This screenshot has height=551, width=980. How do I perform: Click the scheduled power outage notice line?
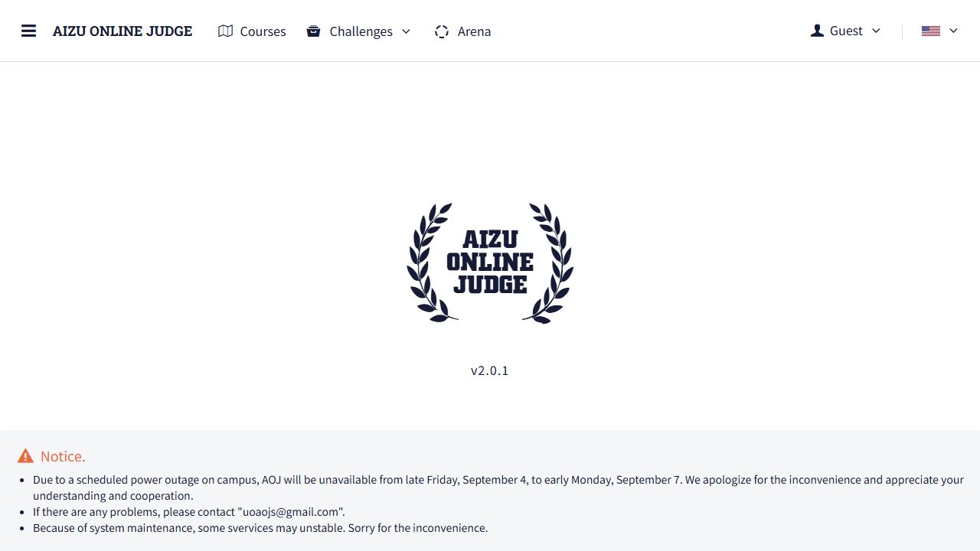(498, 487)
